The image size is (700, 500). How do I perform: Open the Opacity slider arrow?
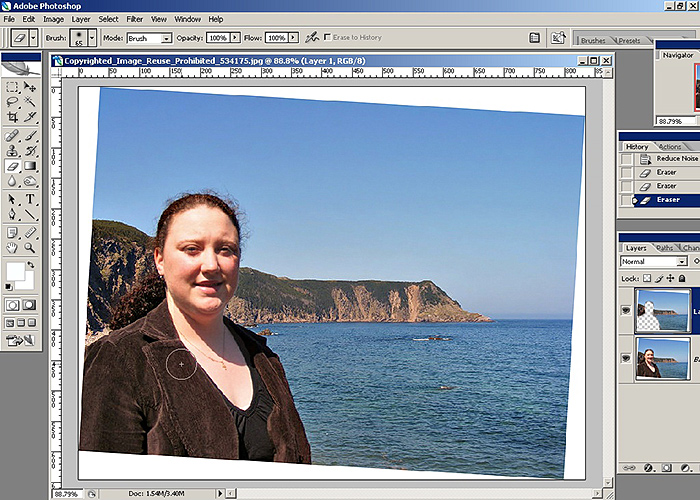click(x=235, y=38)
